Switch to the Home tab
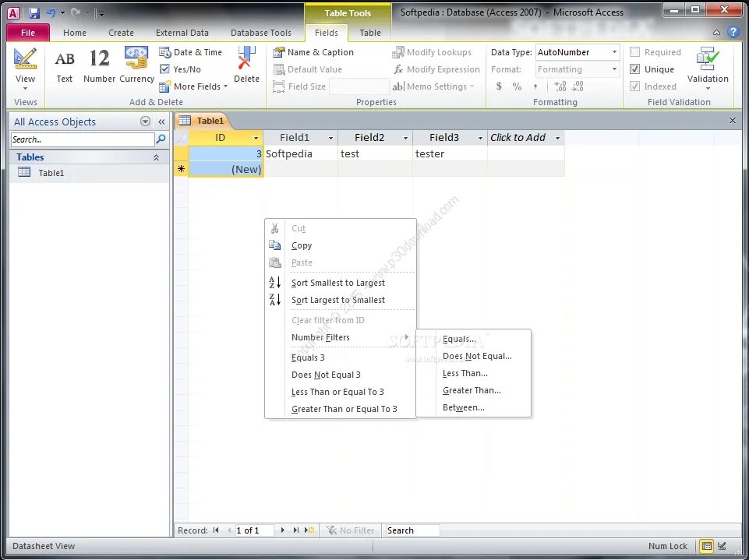749x560 pixels. 75,33
